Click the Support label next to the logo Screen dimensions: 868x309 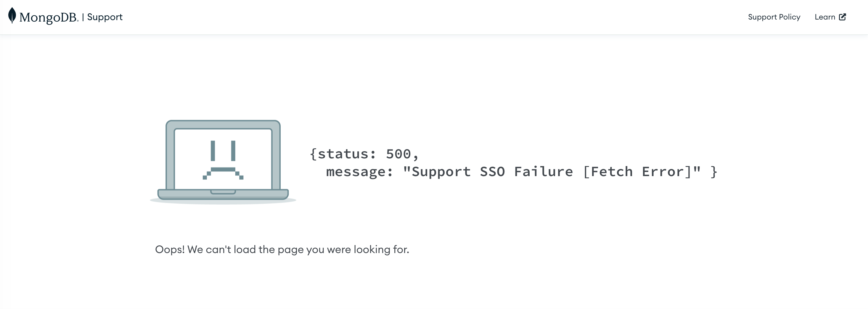coord(105,17)
